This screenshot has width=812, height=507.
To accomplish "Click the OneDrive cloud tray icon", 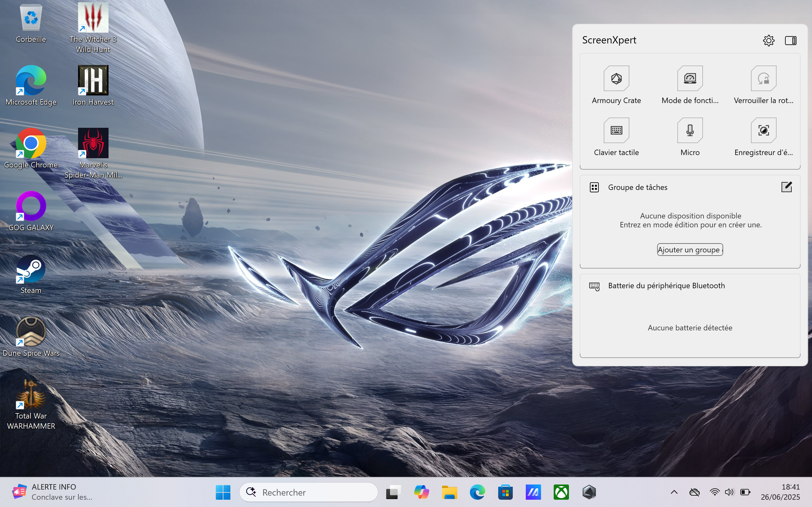I will pyautogui.click(x=694, y=492).
